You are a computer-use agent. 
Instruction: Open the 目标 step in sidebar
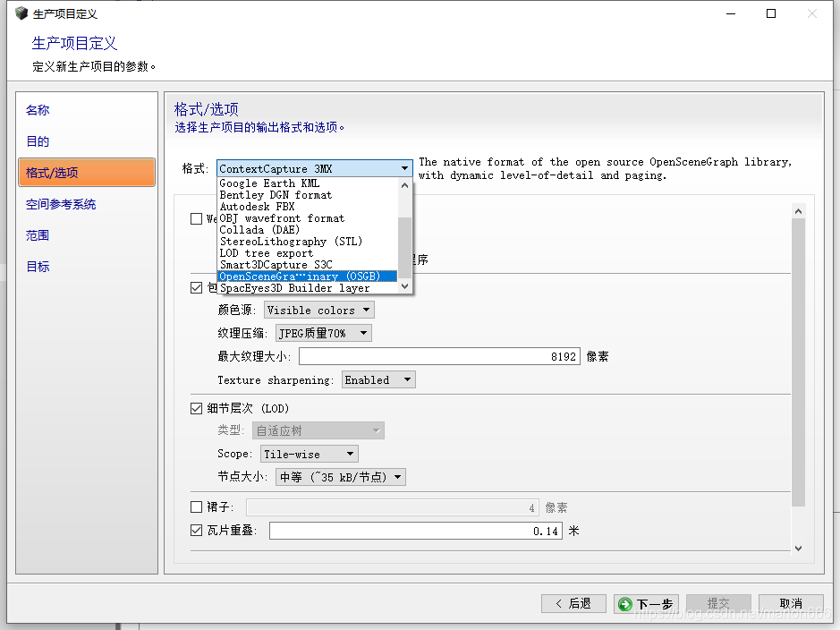point(38,267)
